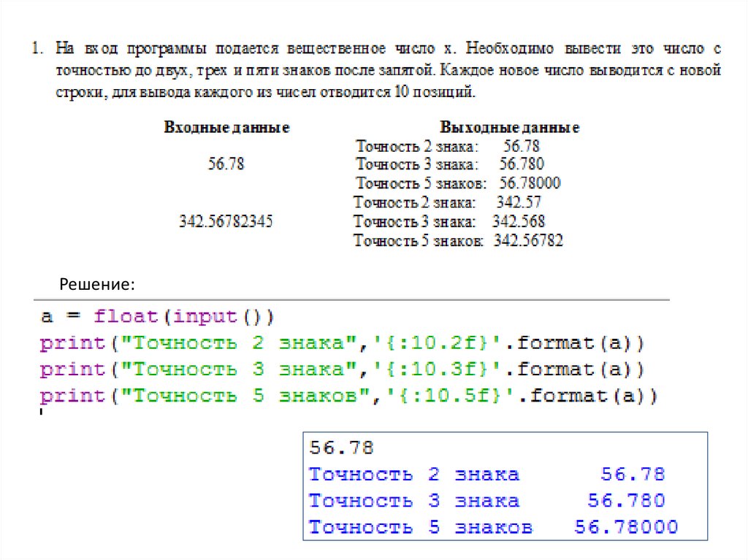This screenshot has height=560, width=748.
Task: Click the "Выходные данные" column header
Action: coord(509,128)
